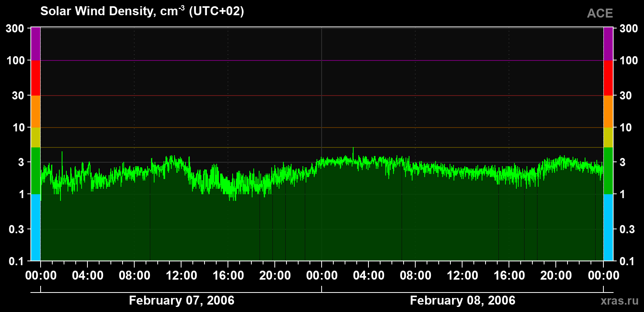Click the ACE source label
This screenshot has height=312, width=644.
600,13
